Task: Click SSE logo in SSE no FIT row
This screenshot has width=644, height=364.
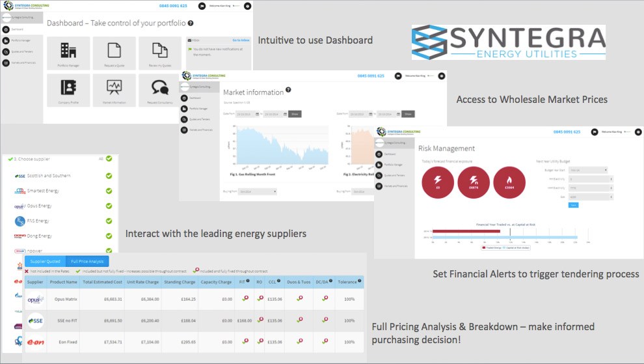Action: click(35, 321)
